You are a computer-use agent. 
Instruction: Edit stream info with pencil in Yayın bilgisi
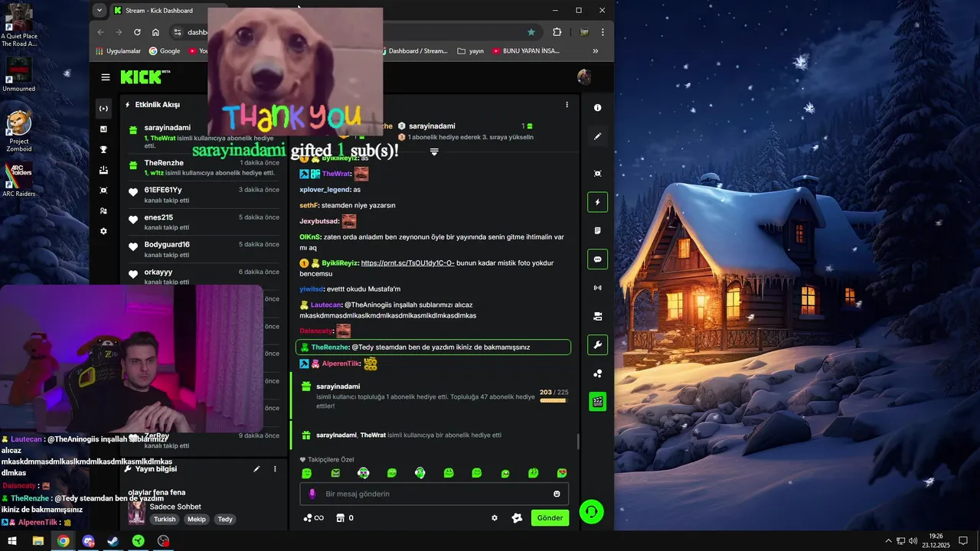click(256, 469)
